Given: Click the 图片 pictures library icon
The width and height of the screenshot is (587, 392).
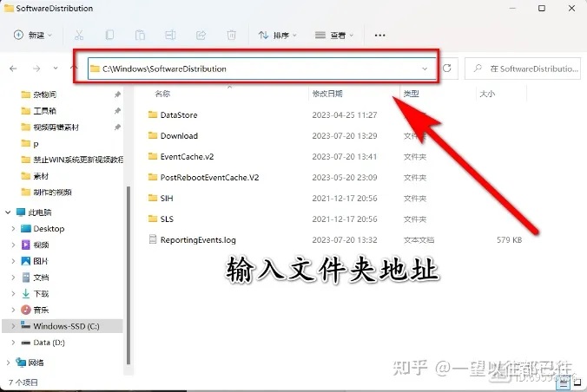Looking at the screenshot, I should [x=25, y=261].
